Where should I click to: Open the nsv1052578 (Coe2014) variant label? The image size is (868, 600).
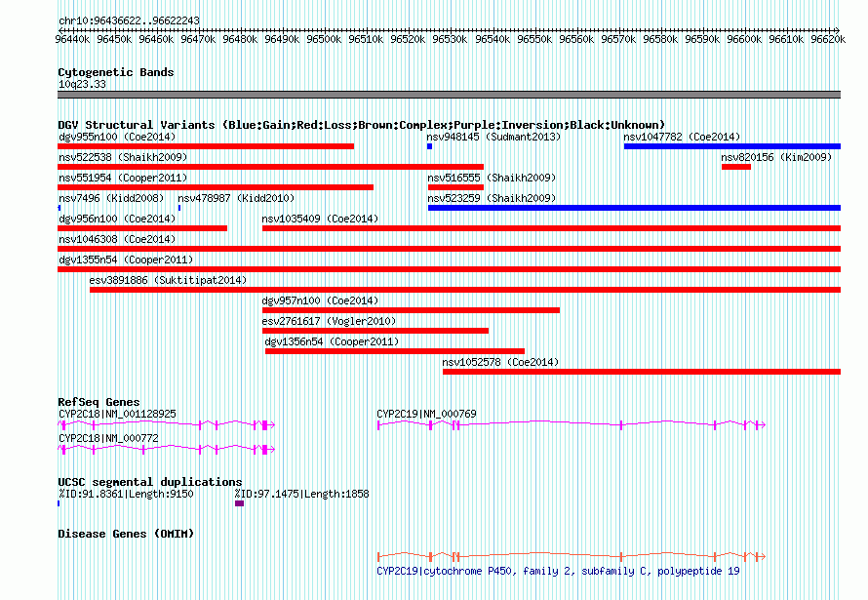500,362
